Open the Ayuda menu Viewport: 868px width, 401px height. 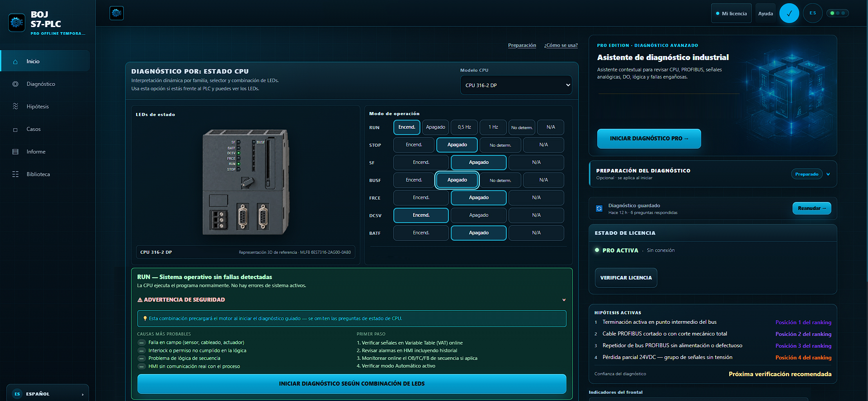tap(765, 14)
